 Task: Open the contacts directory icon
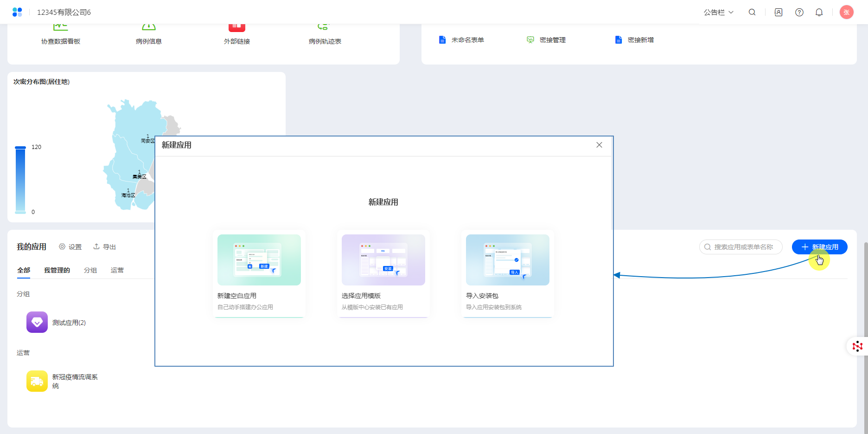(779, 13)
